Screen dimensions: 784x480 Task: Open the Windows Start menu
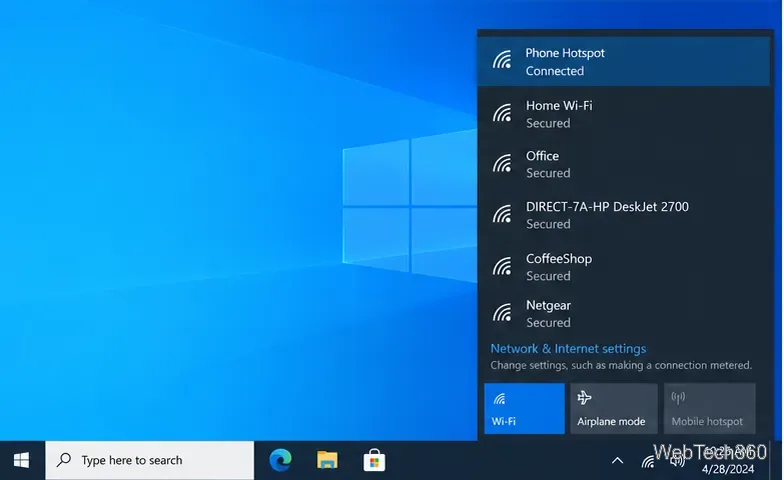tap(22, 460)
